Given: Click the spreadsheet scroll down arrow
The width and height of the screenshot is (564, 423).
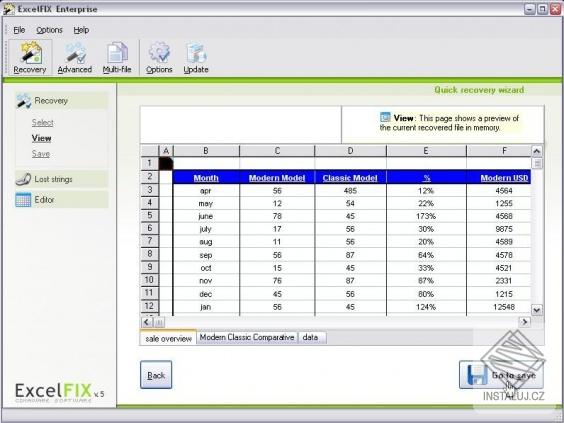Looking at the screenshot, I should click(x=537, y=310).
